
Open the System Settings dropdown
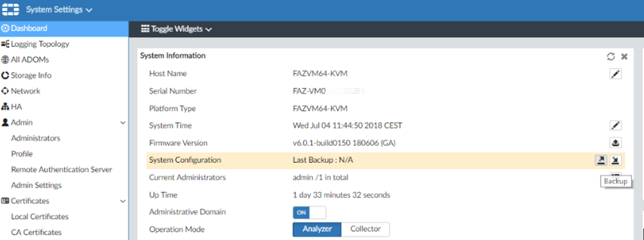(x=59, y=10)
